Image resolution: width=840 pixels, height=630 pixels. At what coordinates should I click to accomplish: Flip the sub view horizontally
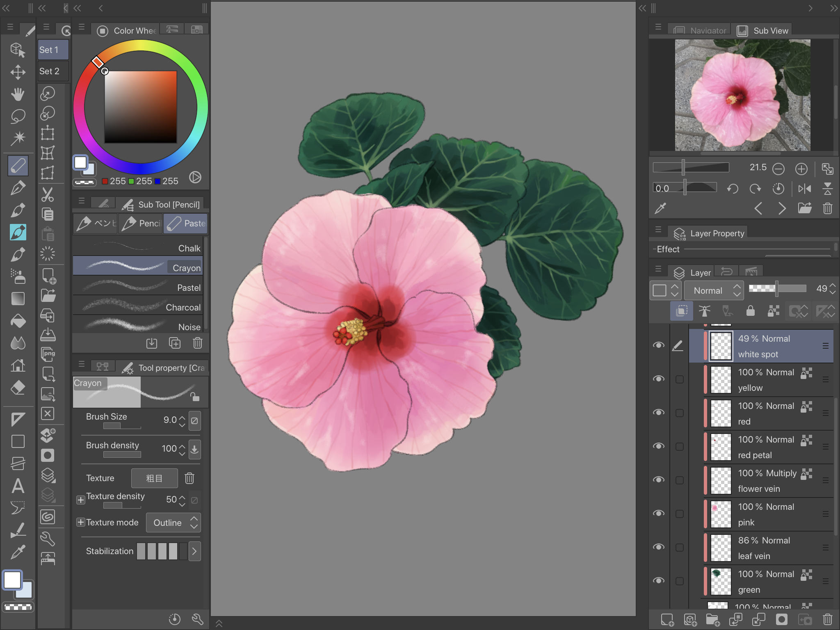click(x=804, y=189)
